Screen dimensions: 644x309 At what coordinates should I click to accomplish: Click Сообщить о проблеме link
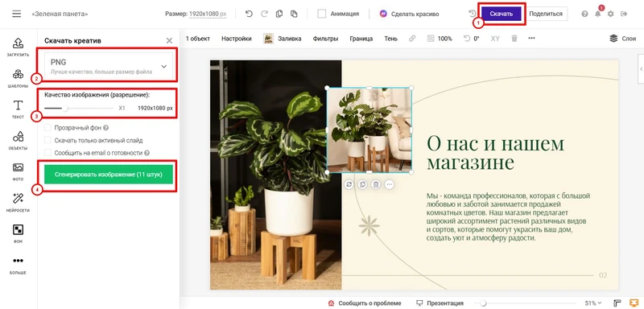(x=365, y=303)
